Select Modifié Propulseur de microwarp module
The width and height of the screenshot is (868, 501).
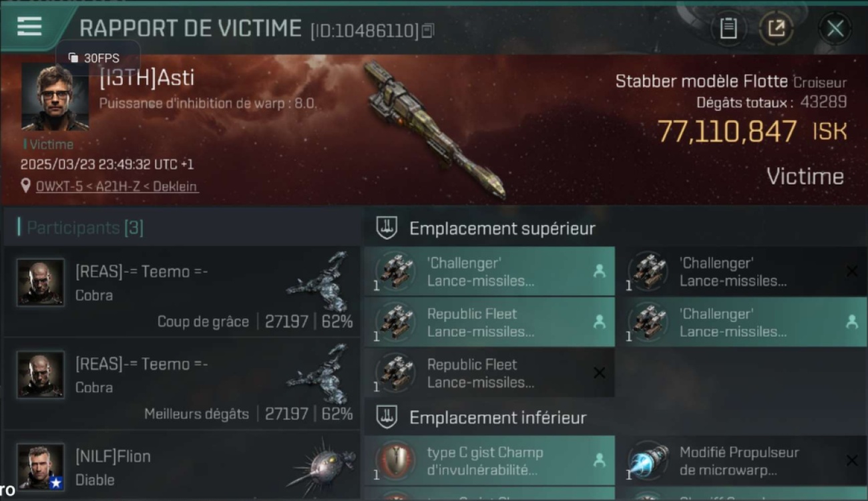[742, 461]
